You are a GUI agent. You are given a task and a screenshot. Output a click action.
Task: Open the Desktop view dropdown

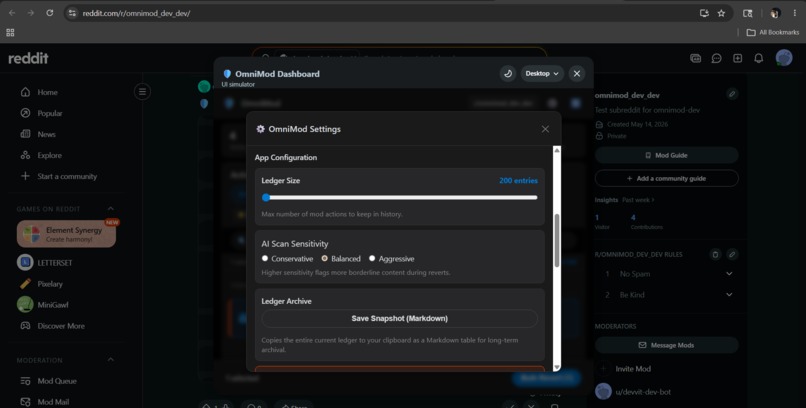pyautogui.click(x=542, y=73)
